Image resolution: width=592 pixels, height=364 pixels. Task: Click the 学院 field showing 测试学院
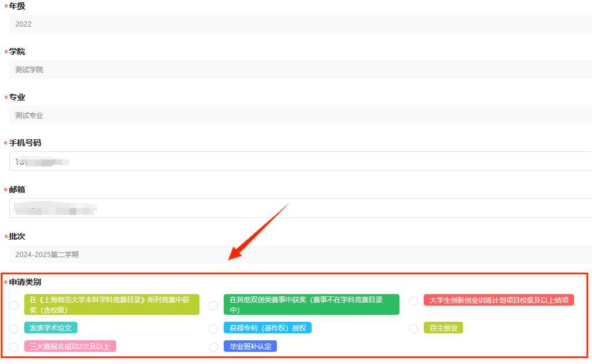click(x=301, y=69)
